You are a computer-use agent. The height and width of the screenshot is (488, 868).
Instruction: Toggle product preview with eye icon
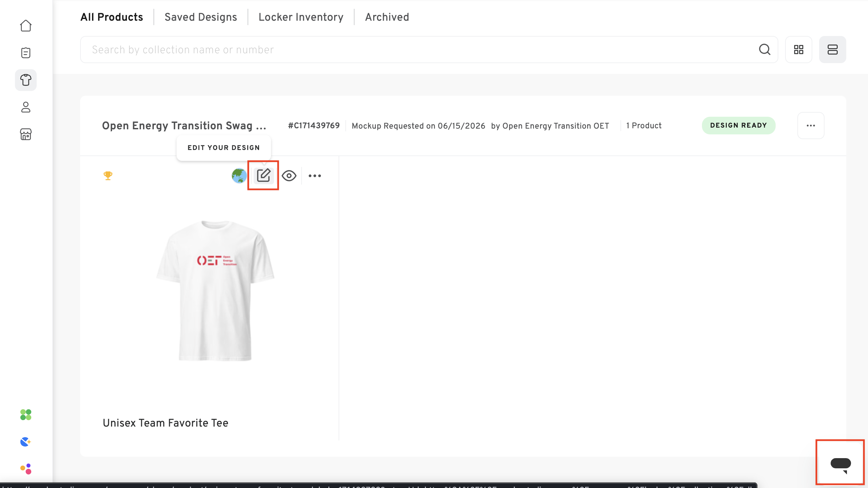[289, 176]
